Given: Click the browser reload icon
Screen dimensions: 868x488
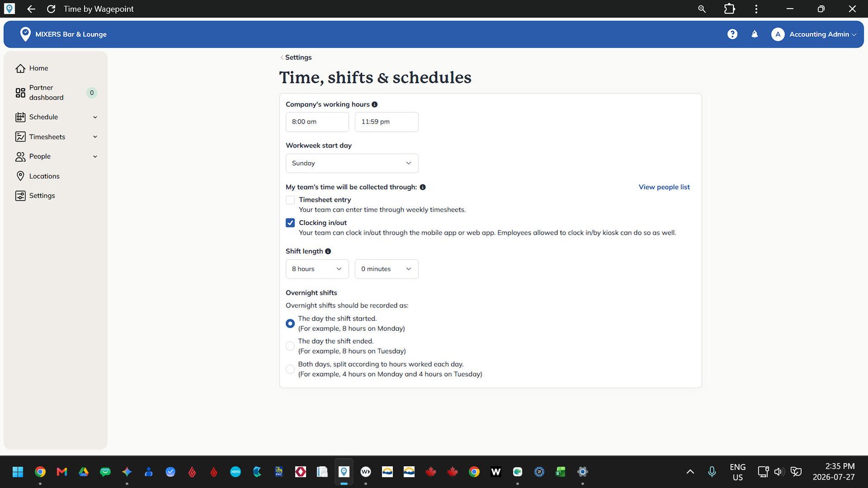Looking at the screenshot, I should pyautogui.click(x=51, y=9).
